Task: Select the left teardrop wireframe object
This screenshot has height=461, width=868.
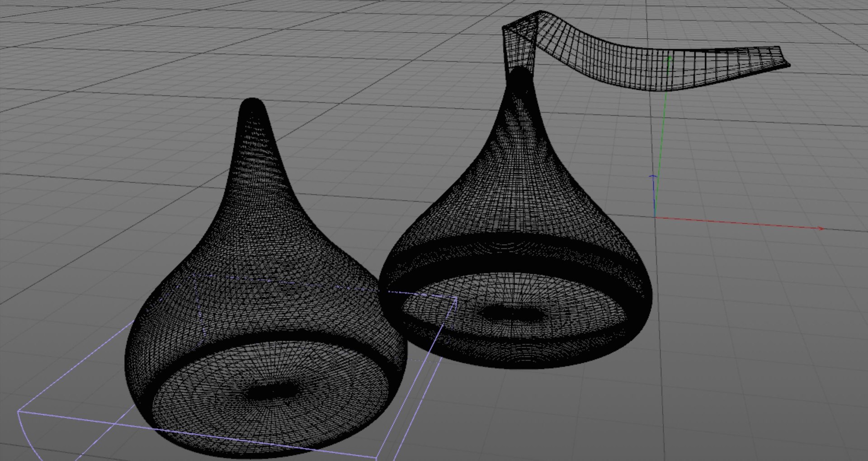Action: [x=266, y=278]
